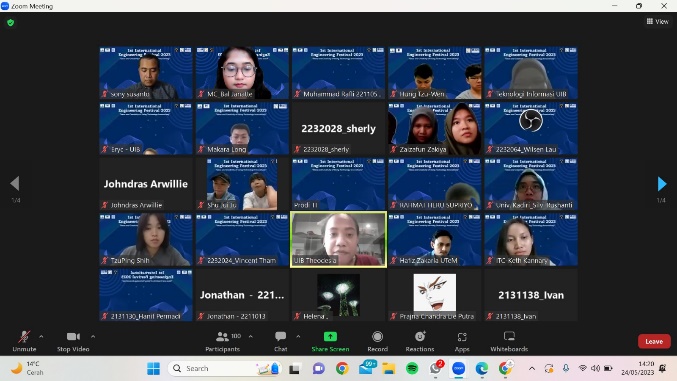Viewport: 677px width, 381px height.
Task: Click the green encryption shield icon
Action: click(11, 22)
